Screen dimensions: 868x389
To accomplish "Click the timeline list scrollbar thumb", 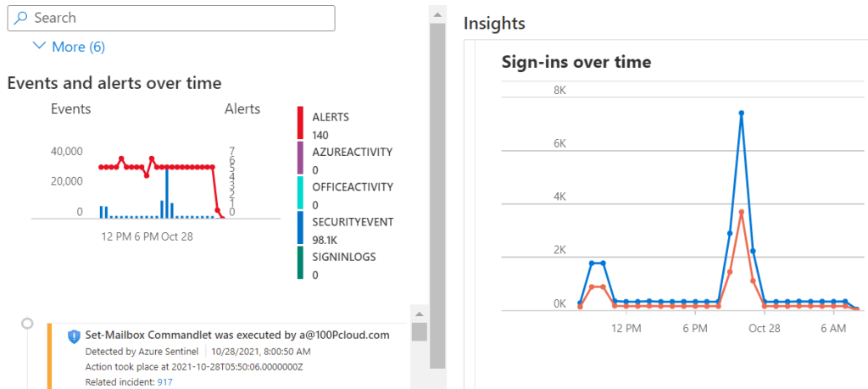I will click(419, 331).
